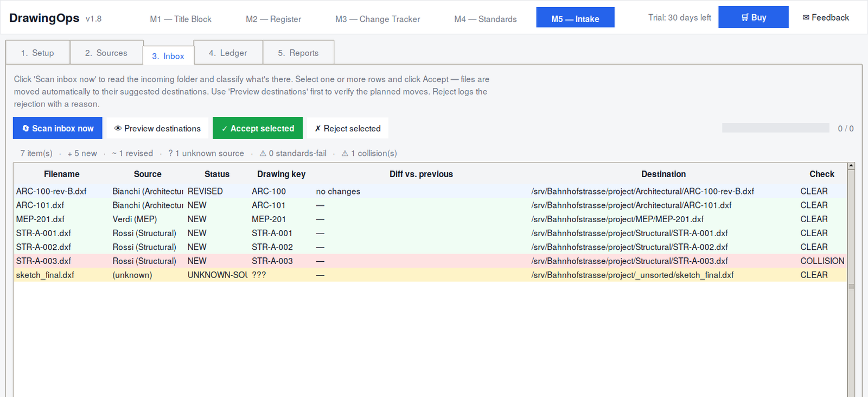Viewport: 868px width, 397px height.
Task: Open M3 — Change Tracker module
Action: pos(378,19)
